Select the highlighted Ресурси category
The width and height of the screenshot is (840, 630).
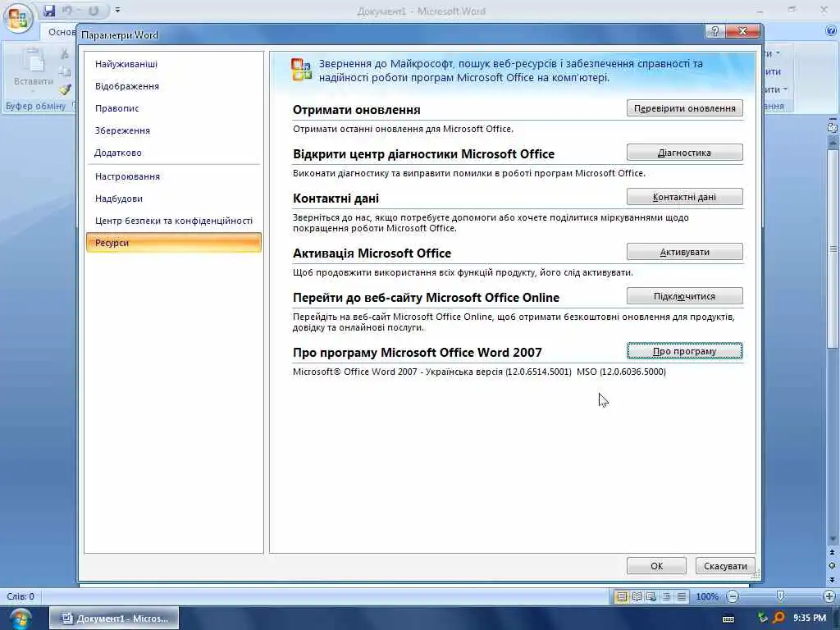coord(174,243)
